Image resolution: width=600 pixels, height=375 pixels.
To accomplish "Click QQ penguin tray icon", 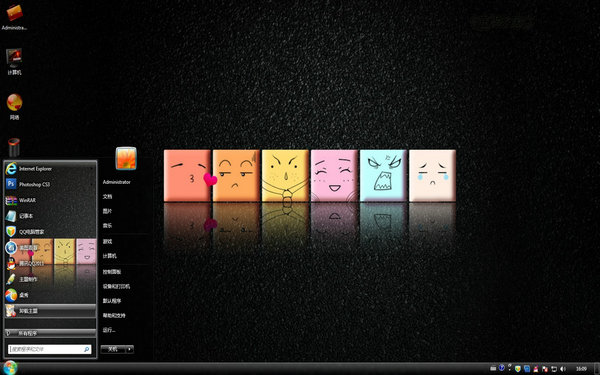I will [x=536, y=369].
